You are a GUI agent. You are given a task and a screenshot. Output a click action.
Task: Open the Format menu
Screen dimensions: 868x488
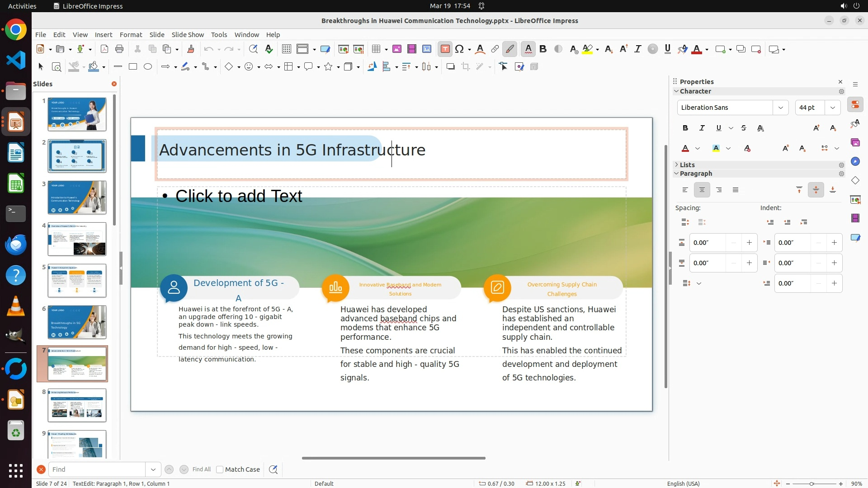[131, 35]
